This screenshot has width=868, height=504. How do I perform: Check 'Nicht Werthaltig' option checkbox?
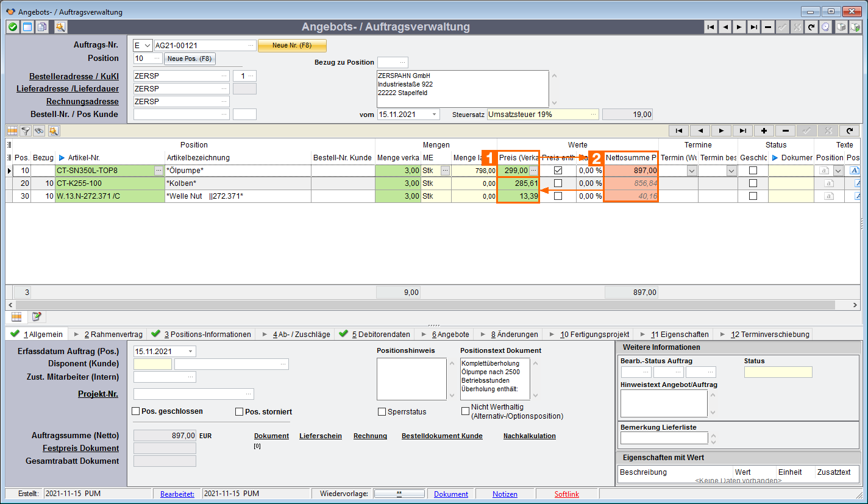pos(466,410)
